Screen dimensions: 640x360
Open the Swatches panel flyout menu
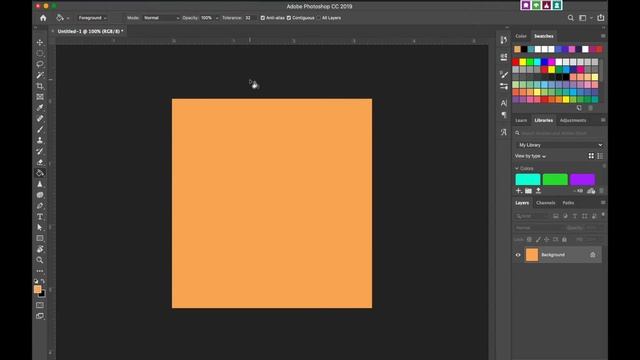click(603, 36)
